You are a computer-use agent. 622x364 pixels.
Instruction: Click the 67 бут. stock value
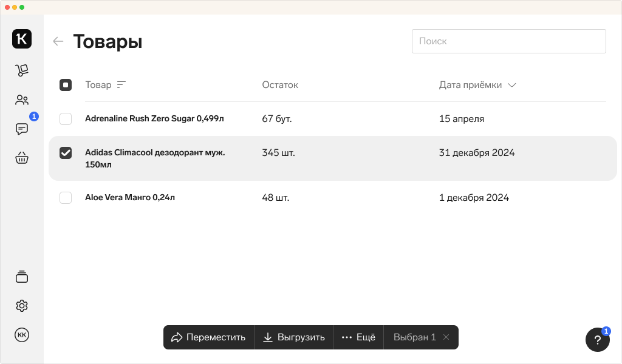pos(277,119)
